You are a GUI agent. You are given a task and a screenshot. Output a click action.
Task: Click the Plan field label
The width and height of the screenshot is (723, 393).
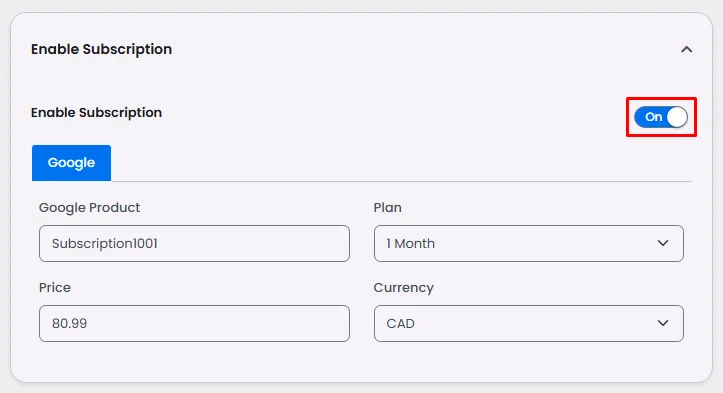tap(387, 208)
